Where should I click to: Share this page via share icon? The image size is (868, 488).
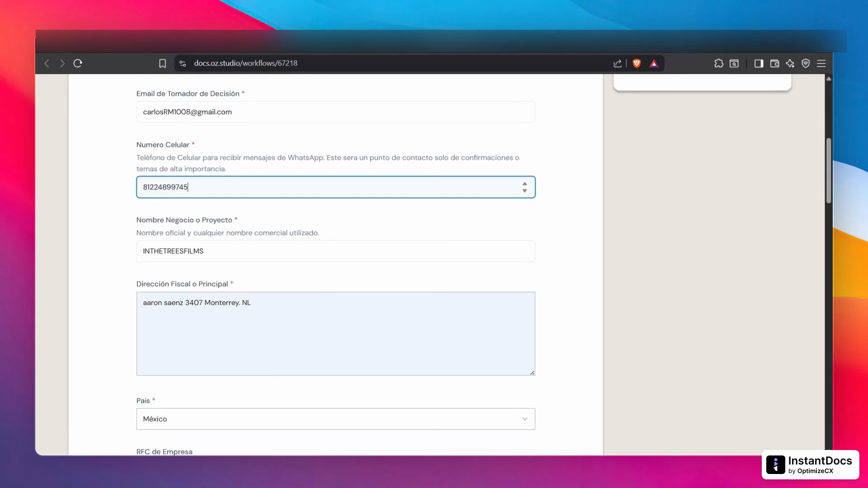(618, 63)
